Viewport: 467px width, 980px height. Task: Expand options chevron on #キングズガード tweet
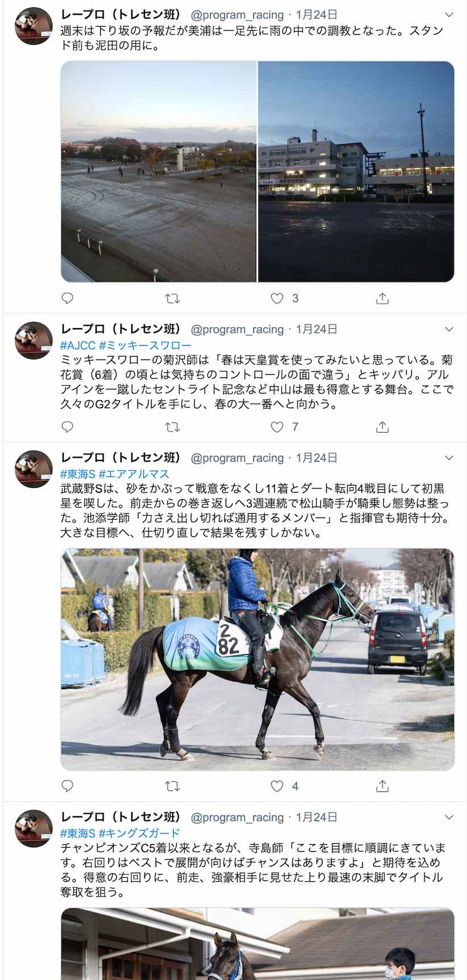pyautogui.click(x=449, y=817)
